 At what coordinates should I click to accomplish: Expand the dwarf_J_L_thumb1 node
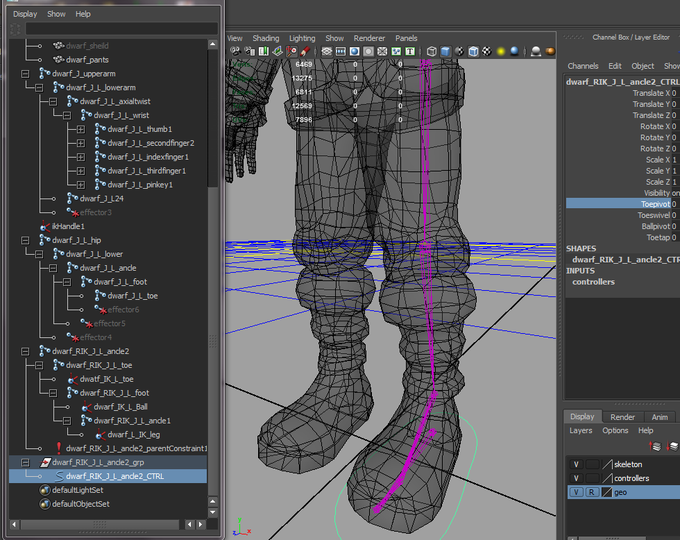coord(81,129)
